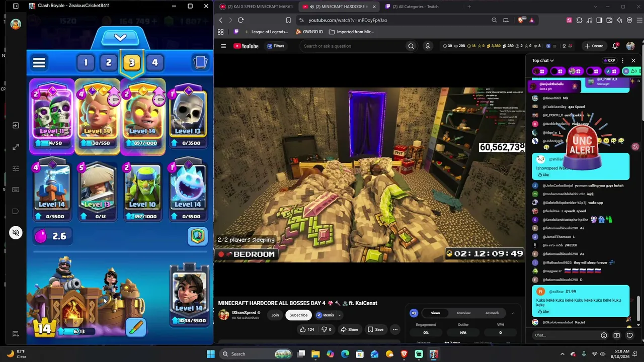The image size is (644, 362).
Task: Open the chat emoji picker
Action: 604,335
